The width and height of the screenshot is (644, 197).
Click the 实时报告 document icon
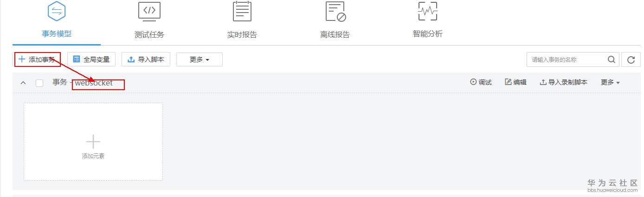tap(242, 11)
